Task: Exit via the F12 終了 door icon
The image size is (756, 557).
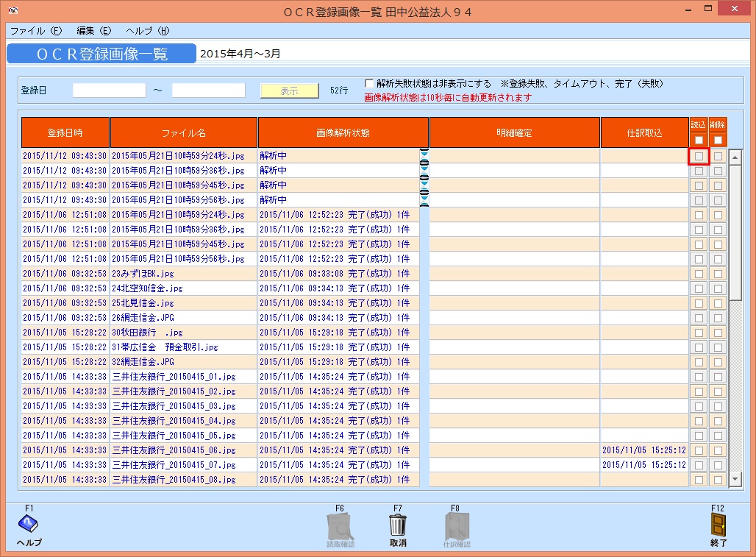Action: pyautogui.click(x=718, y=525)
